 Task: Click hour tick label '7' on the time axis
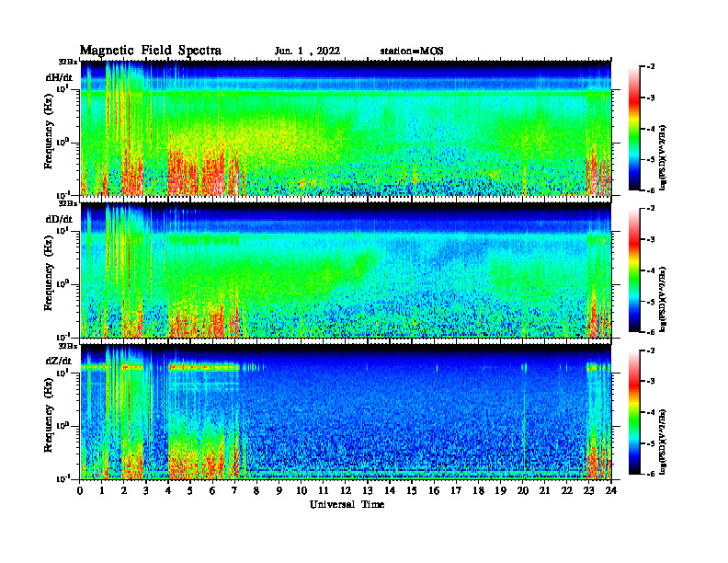(235, 490)
